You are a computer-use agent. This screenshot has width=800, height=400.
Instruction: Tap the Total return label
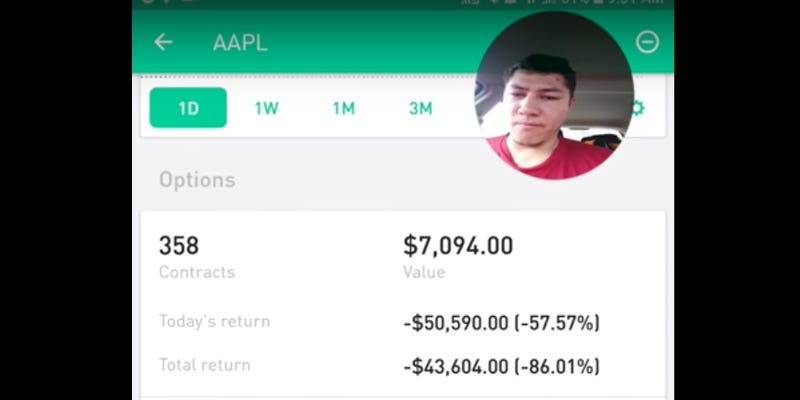point(205,365)
